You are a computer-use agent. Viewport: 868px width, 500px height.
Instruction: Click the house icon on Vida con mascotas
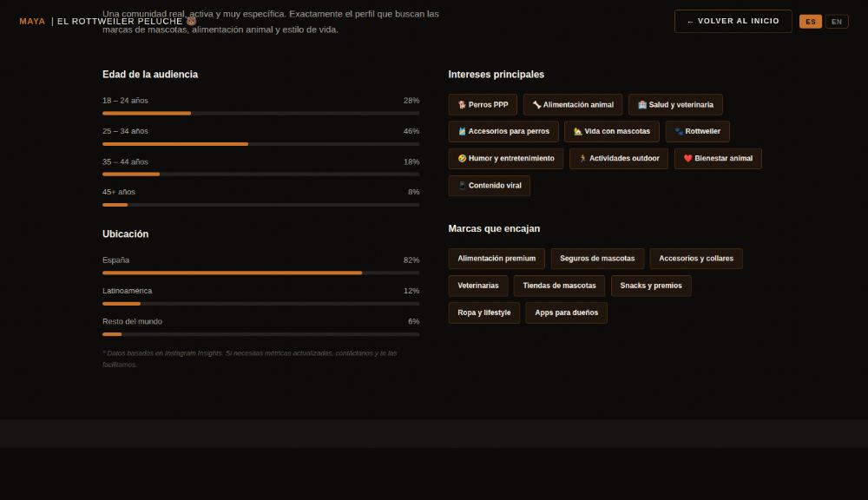tap(578, 131)
